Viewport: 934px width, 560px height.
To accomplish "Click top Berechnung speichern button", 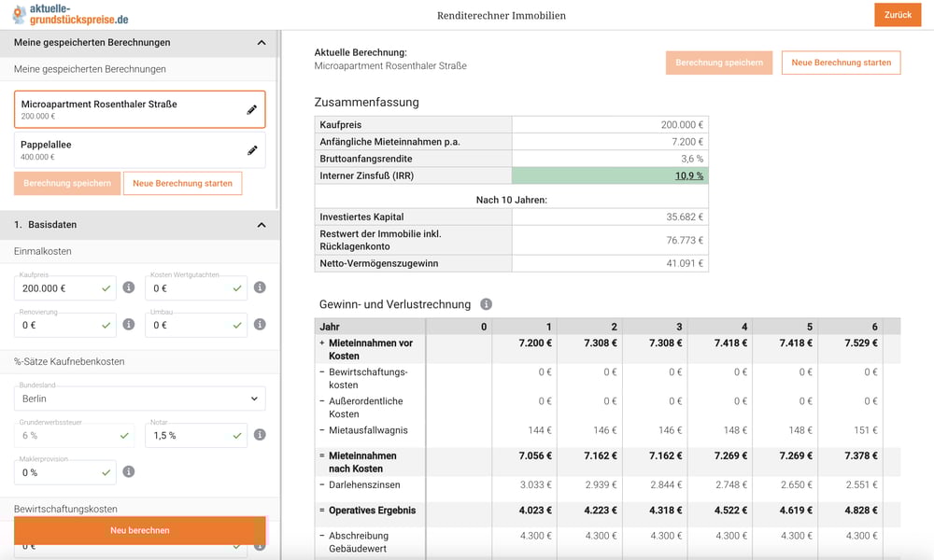I will click(719, 63).
